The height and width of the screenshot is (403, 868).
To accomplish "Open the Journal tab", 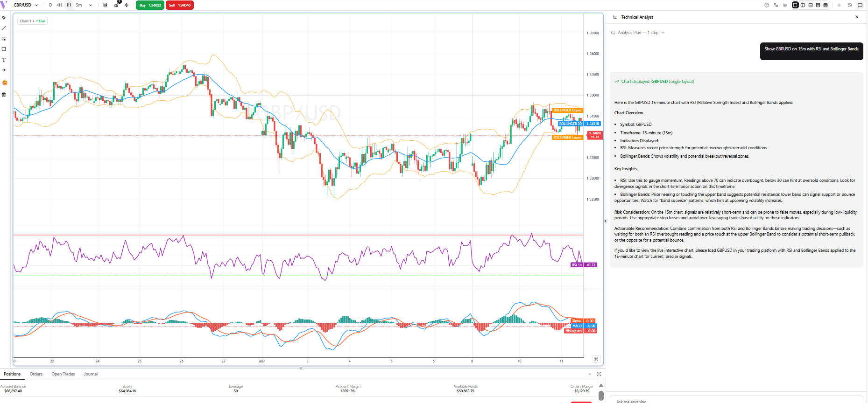I will pyautogui.click(x=91, y=374).
